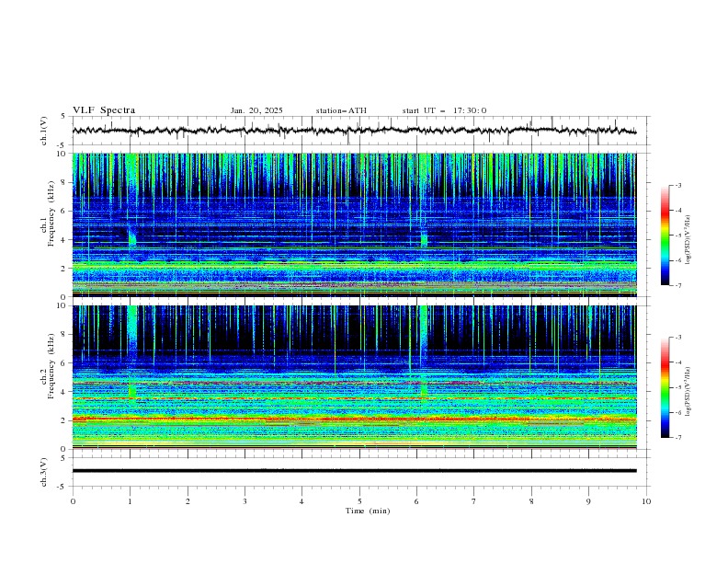Click the red 2 kHz band in ch.2 spectrogram

[x=354, y=419]
